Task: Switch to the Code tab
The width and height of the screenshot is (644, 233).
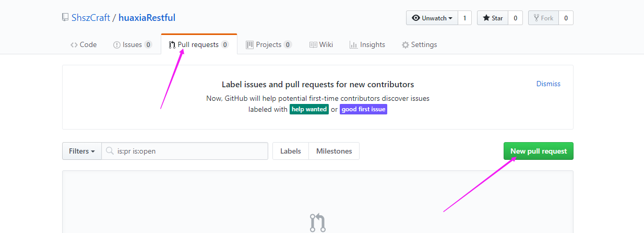Action: (84, 44)
